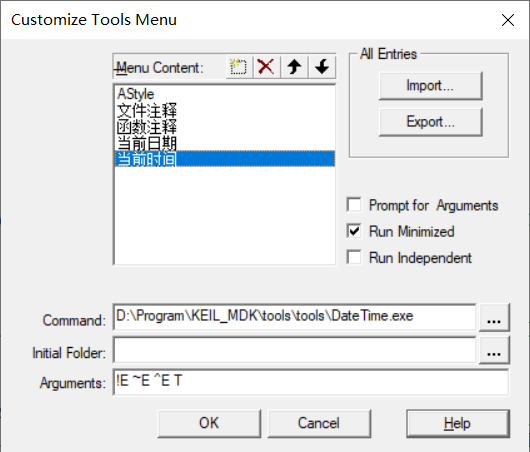The image size is (530, 452).
Task: Select the 文件注释 menu entry
Action: point(225,110)
